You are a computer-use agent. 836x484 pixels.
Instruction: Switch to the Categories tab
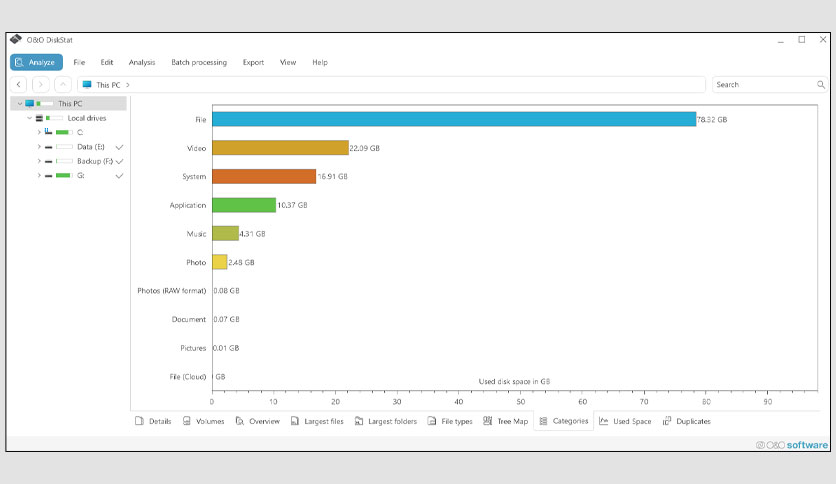click(564, 421)
